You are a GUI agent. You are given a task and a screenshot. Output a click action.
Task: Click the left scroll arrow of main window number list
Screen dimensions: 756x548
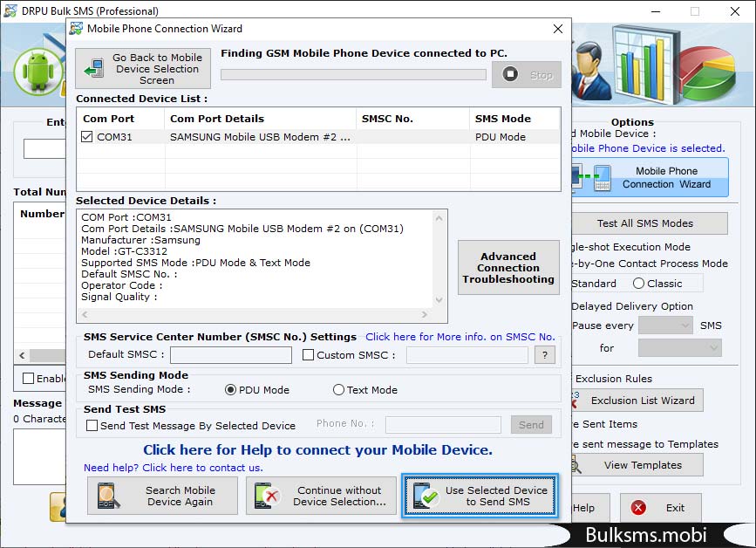pos(22,355)
